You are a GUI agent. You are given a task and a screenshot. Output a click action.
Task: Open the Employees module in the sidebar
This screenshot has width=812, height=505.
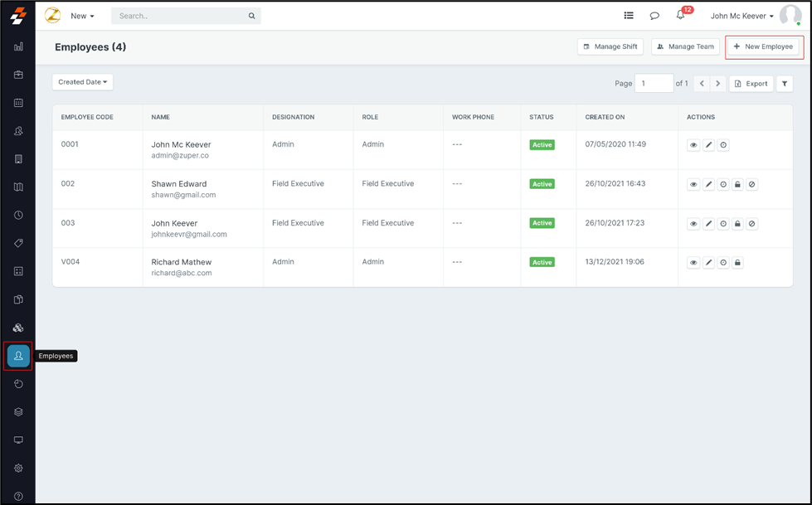(x=18, y=356)
